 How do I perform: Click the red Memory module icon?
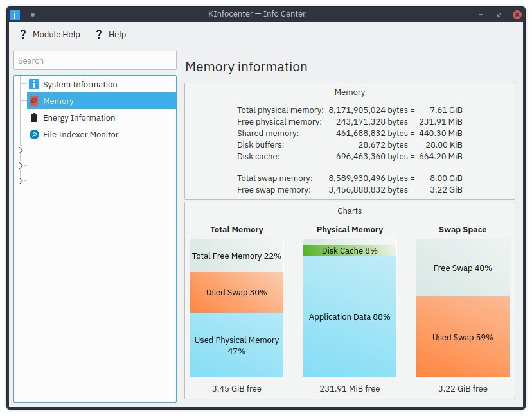(x=34, y=101)
